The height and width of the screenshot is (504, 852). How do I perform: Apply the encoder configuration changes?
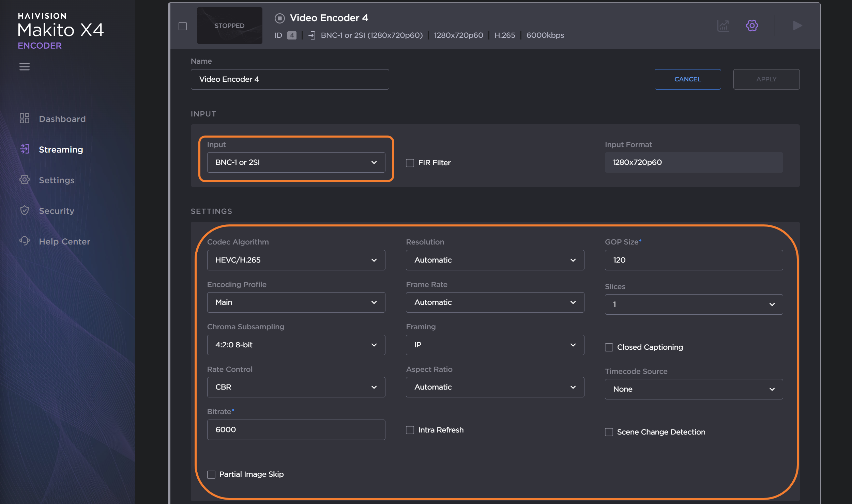(766, 79)
